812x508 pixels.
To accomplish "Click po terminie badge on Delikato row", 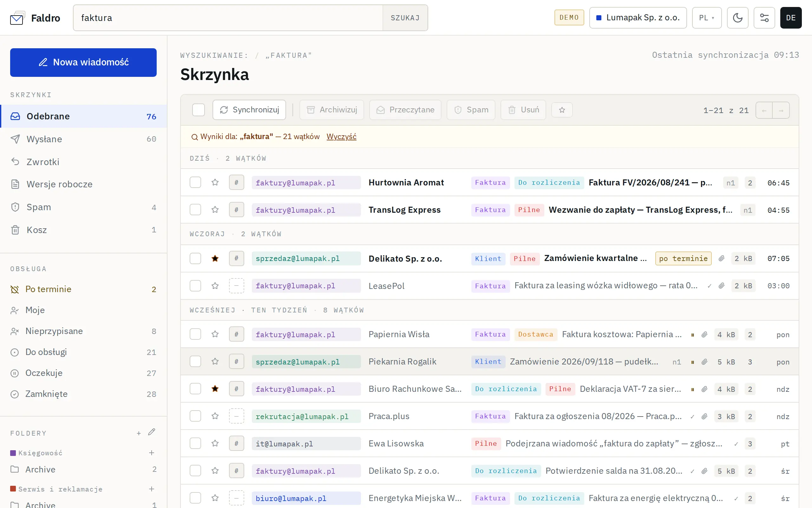I will [683, 258].
